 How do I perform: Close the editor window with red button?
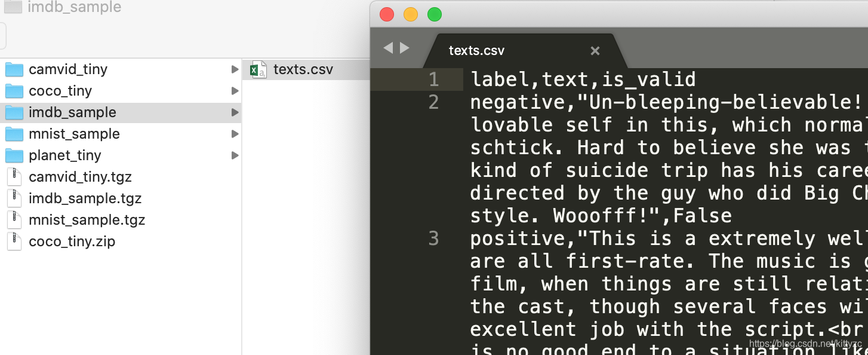[x=387, y=14]
